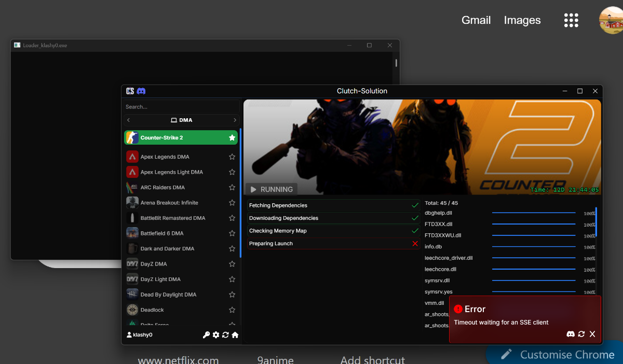
Task: Unfavorite Counter-Strike 2 star
Action: point(232,137)
